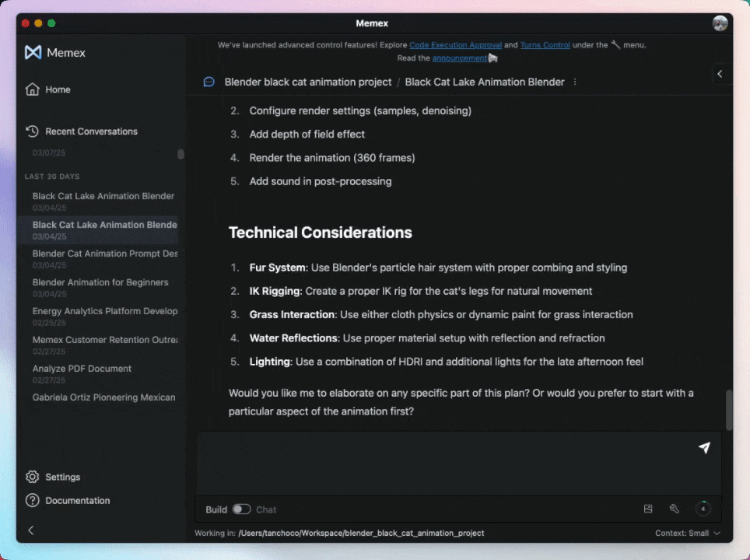
Task: Click the chat bubble icon beside the breadcrumb
Action: [209, 82]
